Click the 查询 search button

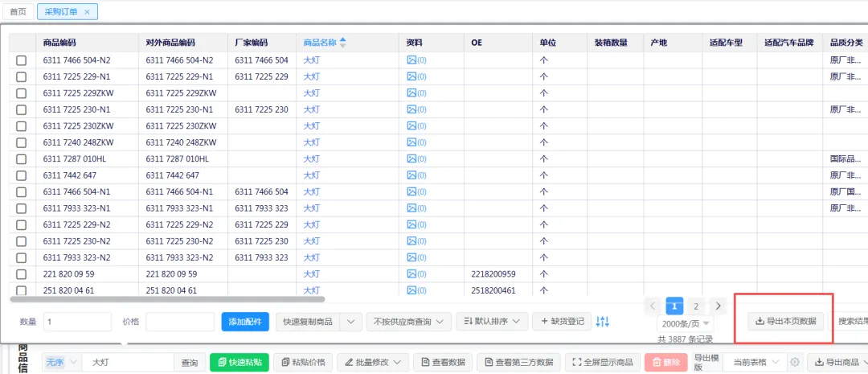[190, 363]
